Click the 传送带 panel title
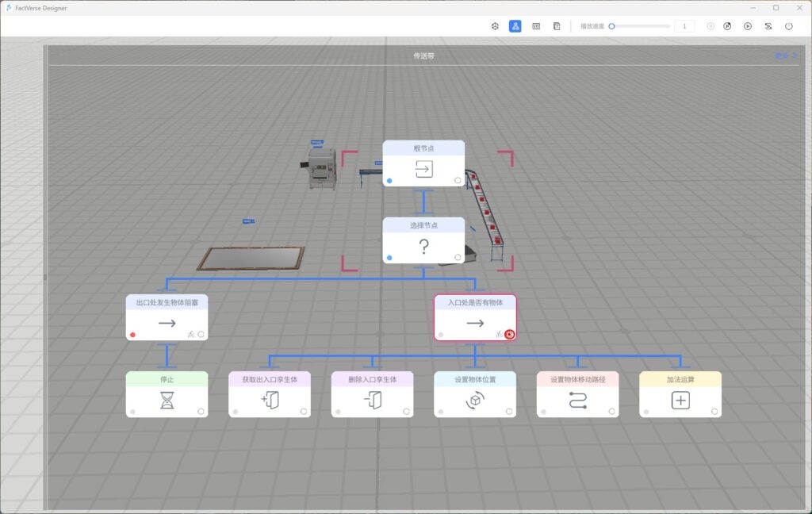 [x=423, y=56]
